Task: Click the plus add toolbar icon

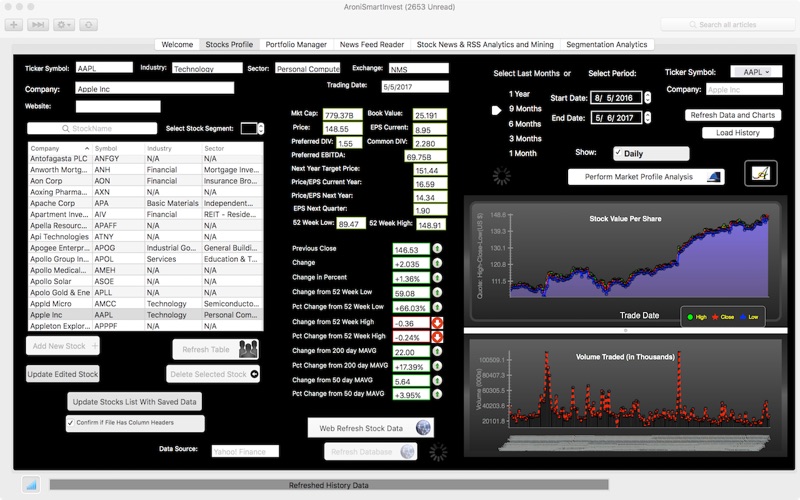Action: (14, 24)
